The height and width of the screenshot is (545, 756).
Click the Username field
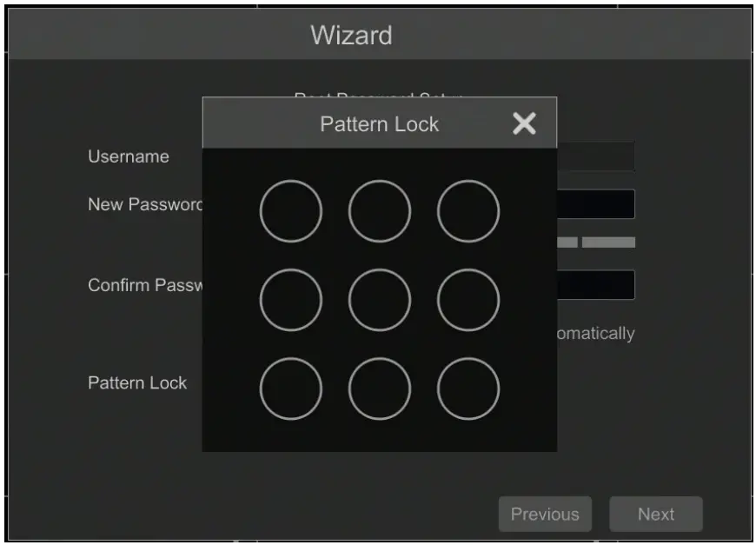click(596, 156)
